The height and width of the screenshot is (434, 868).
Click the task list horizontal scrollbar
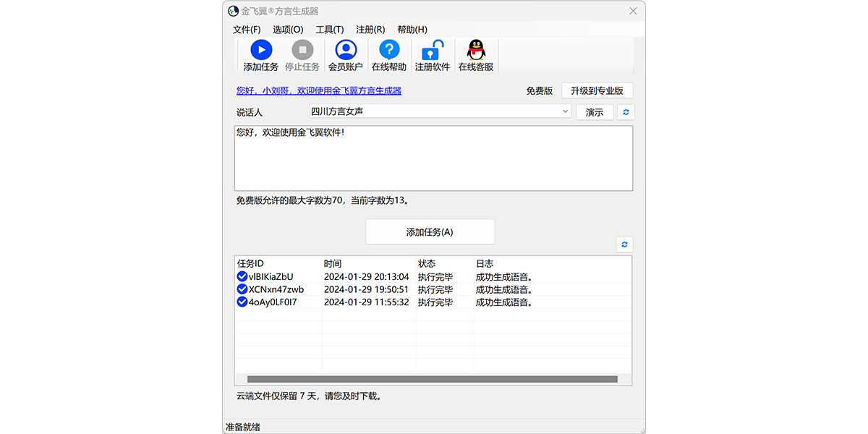(433, 379)
